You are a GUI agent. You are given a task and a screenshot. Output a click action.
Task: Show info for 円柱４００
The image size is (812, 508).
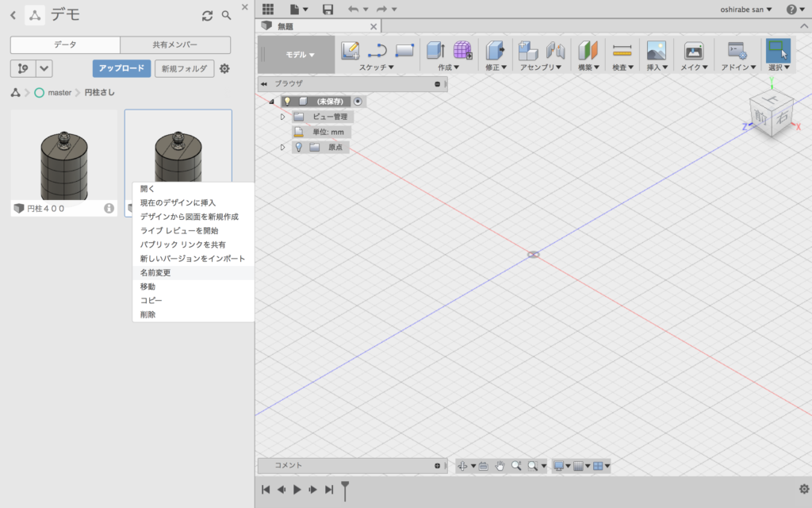(109, 209)
